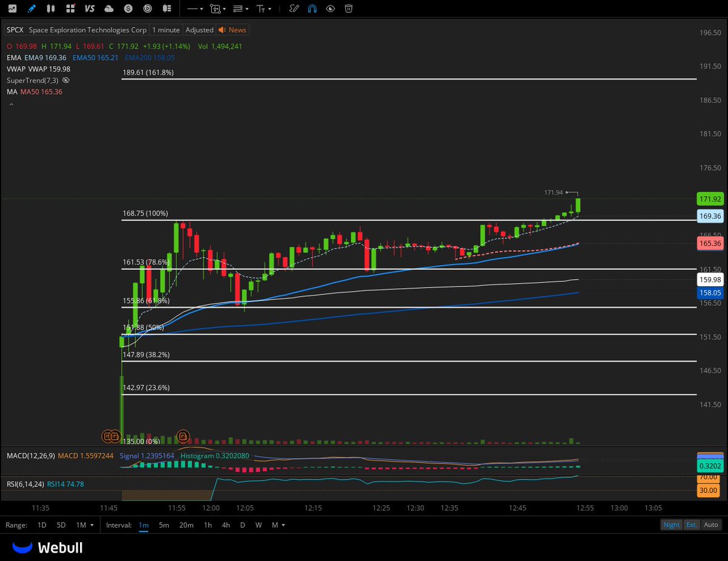The image size is (728, 561).
Task: Select the freehand brush drawing icon
Action: point(294,8)
